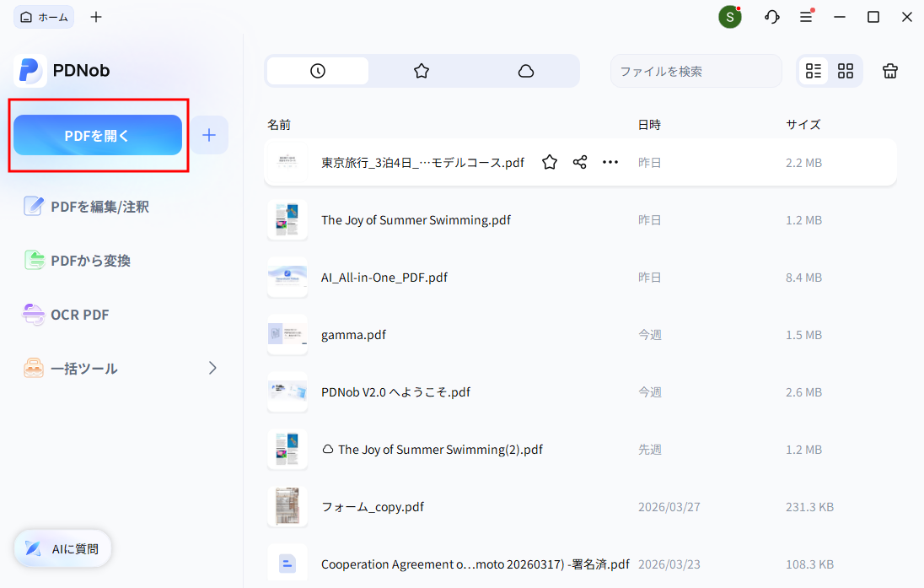The width and height of the screenshot is (924, 588).
Task: Click the + icon next to PDFを開く
Action: click(x=208, y=134)
